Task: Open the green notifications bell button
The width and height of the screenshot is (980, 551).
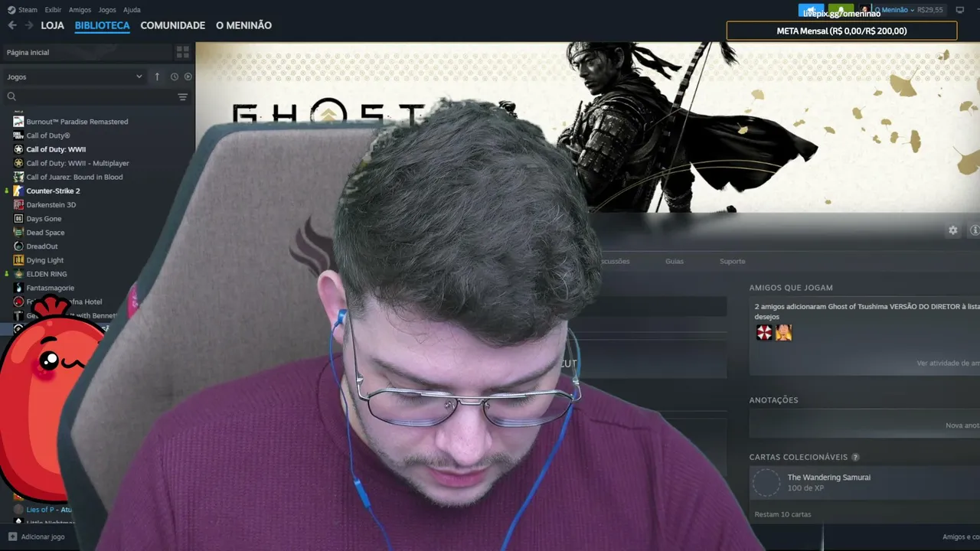Action: point(841,10)
